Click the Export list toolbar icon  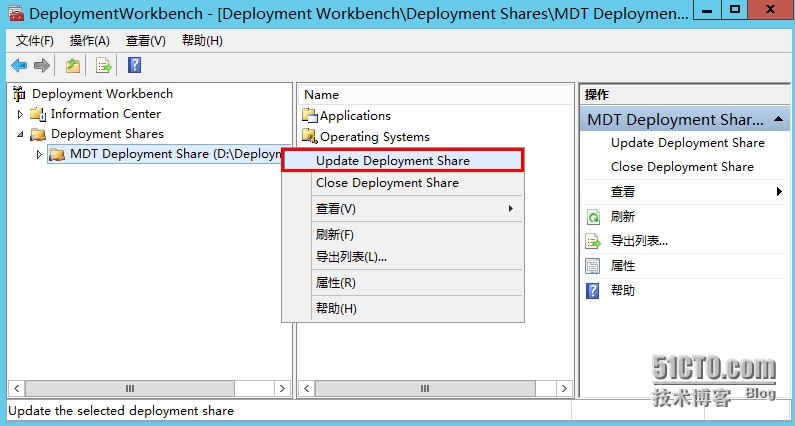pos(103,65)
